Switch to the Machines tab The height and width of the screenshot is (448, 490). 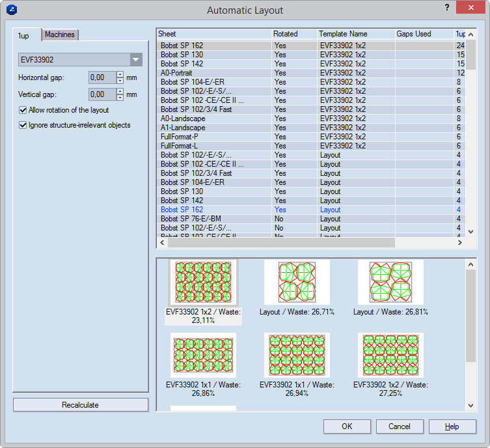coord(60,35)
